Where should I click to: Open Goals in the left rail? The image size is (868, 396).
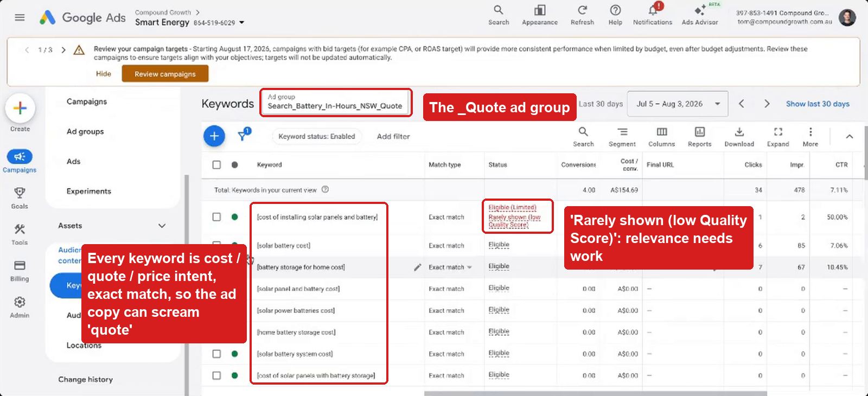(20, 198)
